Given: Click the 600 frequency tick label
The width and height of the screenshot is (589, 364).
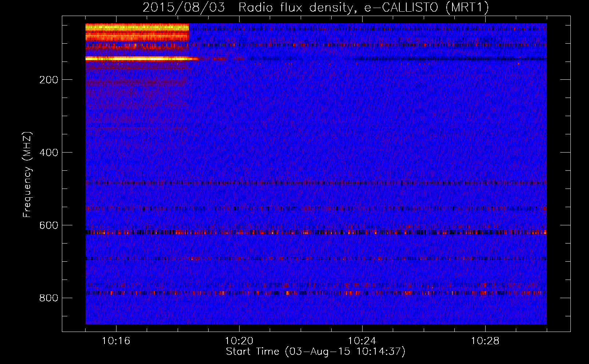Looking at the screenshot, I should (49, 225).
